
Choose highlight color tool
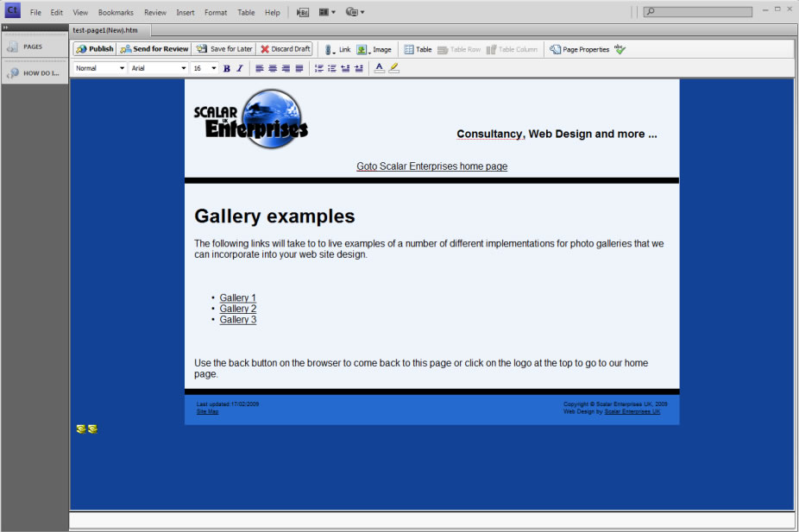click(394, 68)
